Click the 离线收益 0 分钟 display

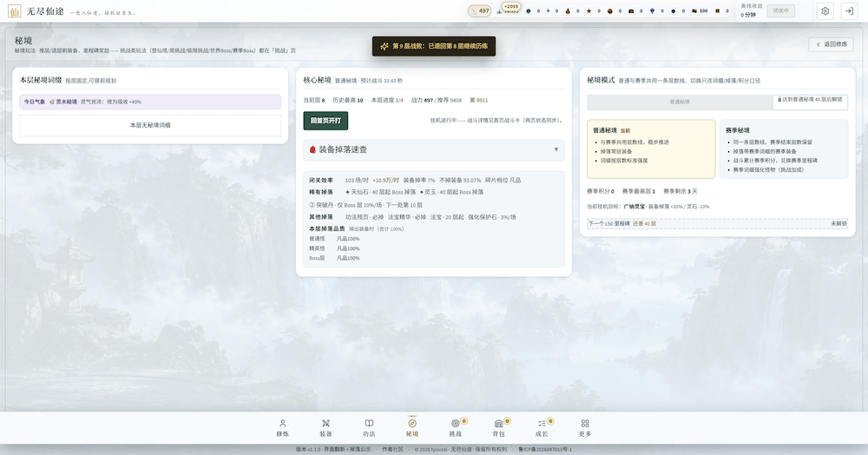pos(751,10)
